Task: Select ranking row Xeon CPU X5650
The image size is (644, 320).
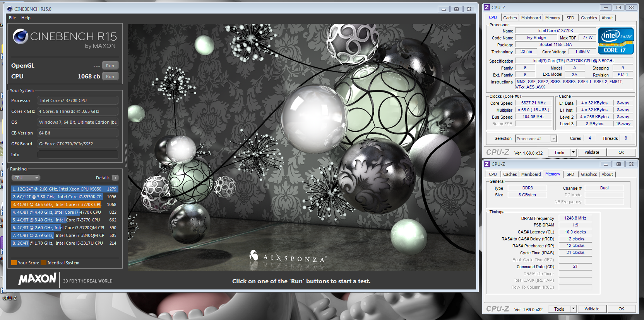Action: point(65,189)
